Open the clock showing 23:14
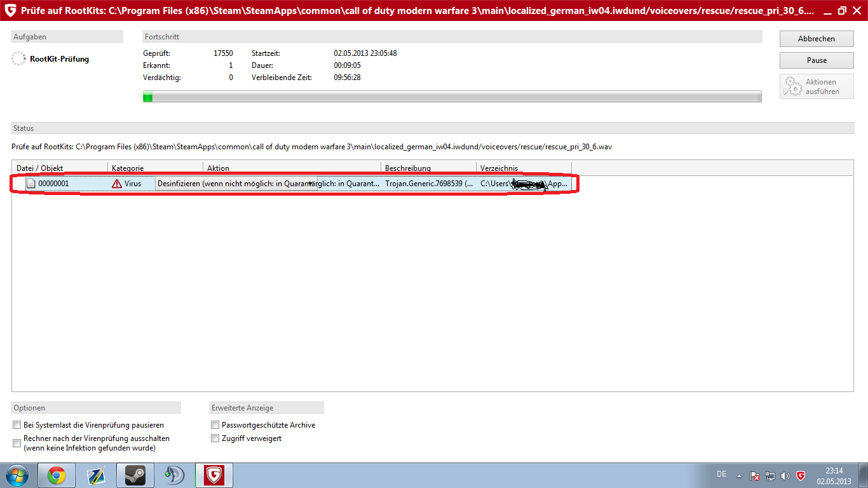This screenshot has width=868, height=488. 834,476
